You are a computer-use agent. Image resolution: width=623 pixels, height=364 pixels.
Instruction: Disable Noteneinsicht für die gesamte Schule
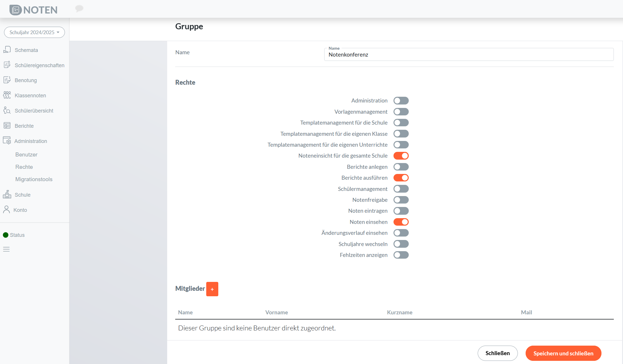[401, 156]
